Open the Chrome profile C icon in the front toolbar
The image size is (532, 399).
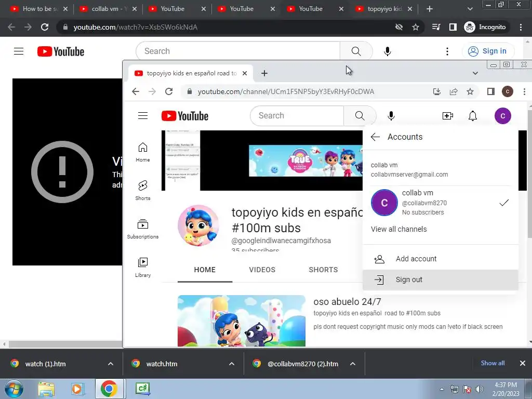tap(508, 91)
